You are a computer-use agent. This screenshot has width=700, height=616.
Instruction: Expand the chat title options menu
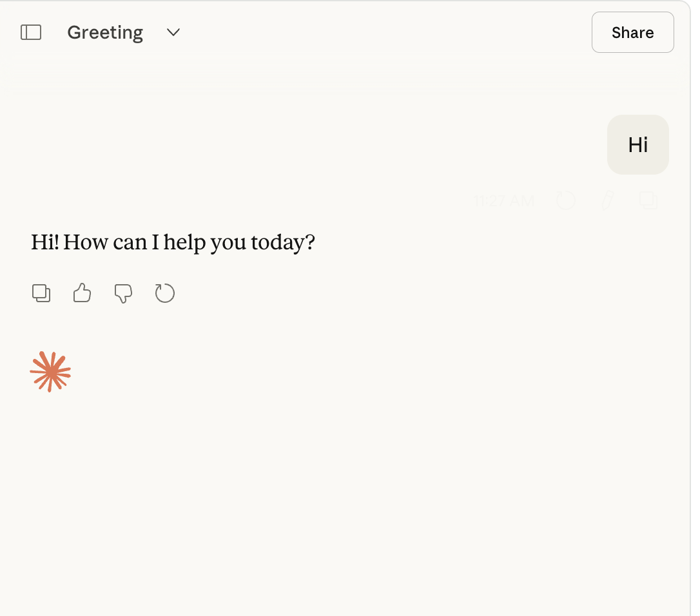173,32
